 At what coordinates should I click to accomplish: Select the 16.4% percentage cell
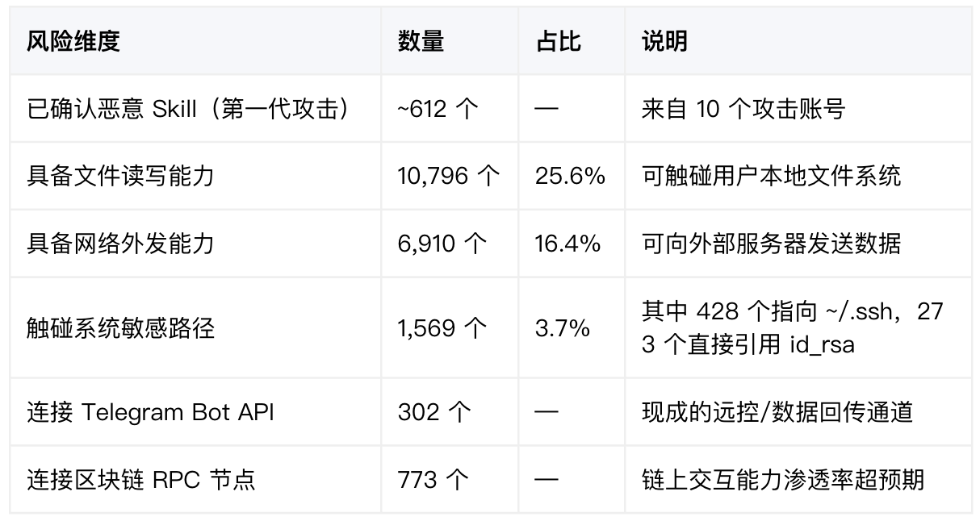tap(567, 244)
